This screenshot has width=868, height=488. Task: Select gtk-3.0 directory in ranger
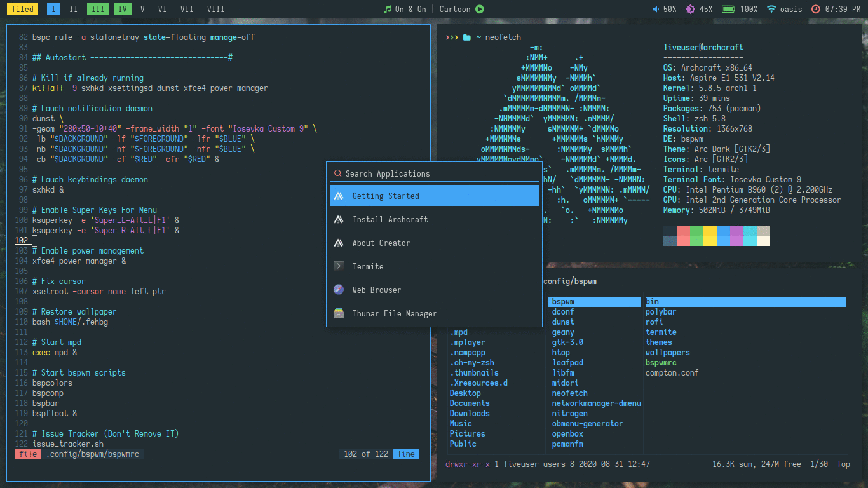pyautogui.click(x=567, y=342)
